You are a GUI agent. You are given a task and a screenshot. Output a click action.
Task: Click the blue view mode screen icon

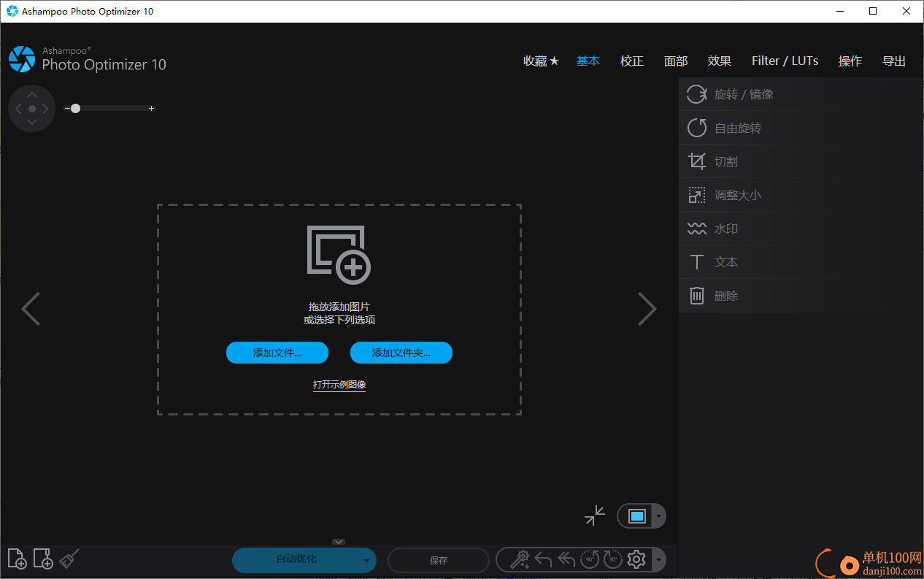tap(636, 516)
